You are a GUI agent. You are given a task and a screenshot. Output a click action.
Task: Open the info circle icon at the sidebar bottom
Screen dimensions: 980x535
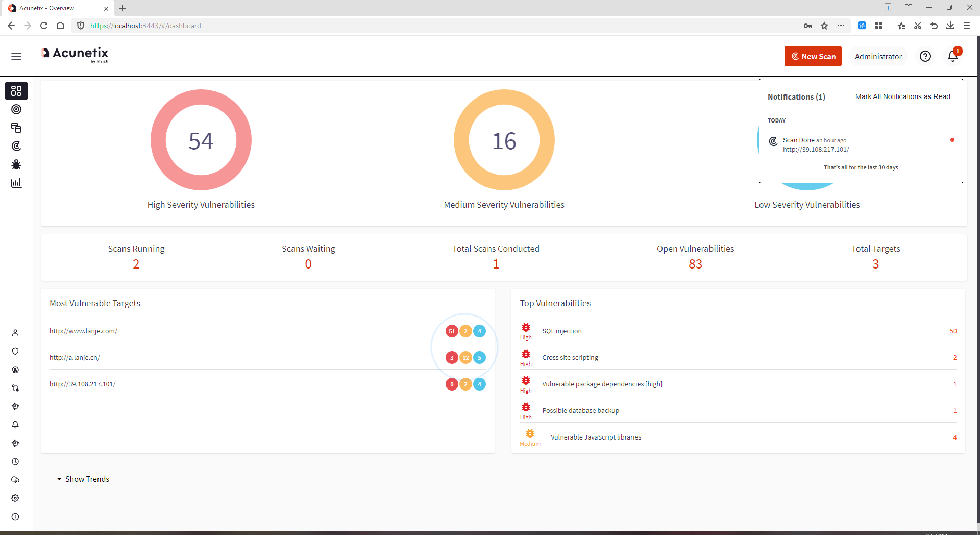(x=15, y=517)
